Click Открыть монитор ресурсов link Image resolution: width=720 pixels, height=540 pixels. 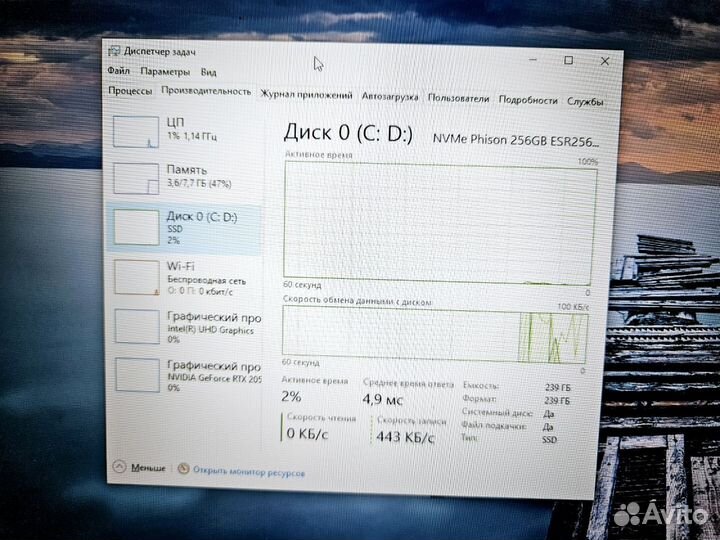pyautogui.click(x=249, y=470)
